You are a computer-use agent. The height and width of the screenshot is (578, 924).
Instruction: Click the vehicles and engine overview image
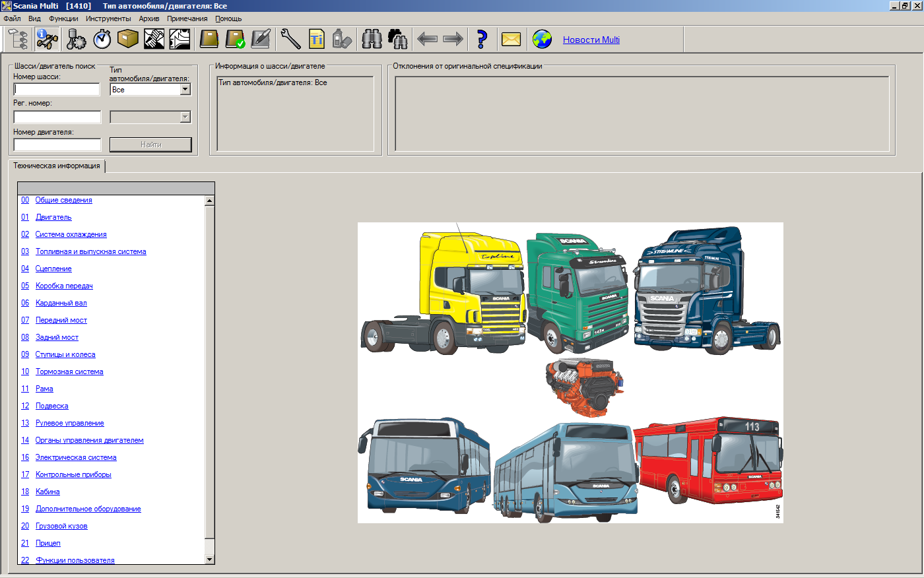click(x=570, y=373)
